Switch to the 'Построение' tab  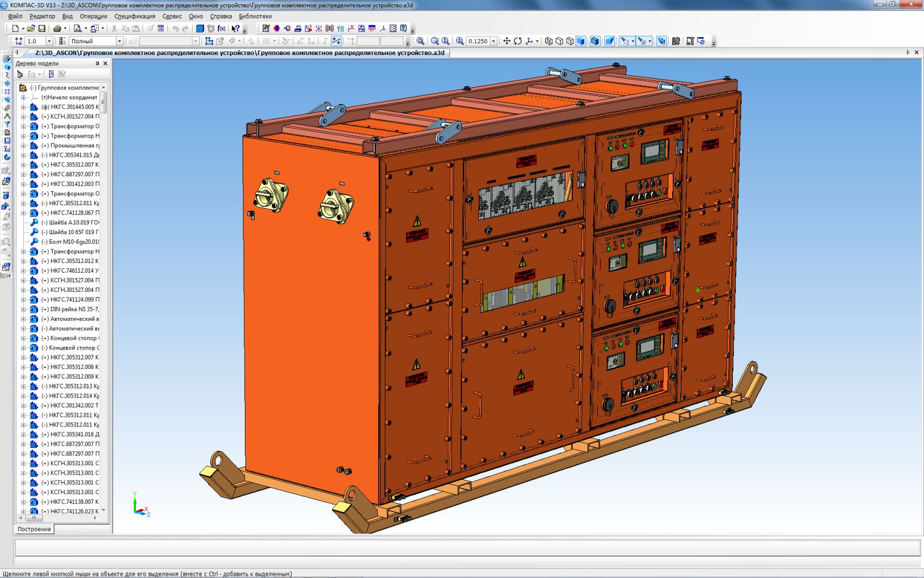(x=34, y=529)
